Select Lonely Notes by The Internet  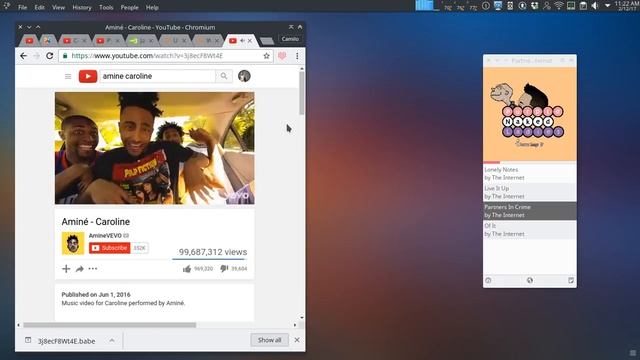[530, 173]
